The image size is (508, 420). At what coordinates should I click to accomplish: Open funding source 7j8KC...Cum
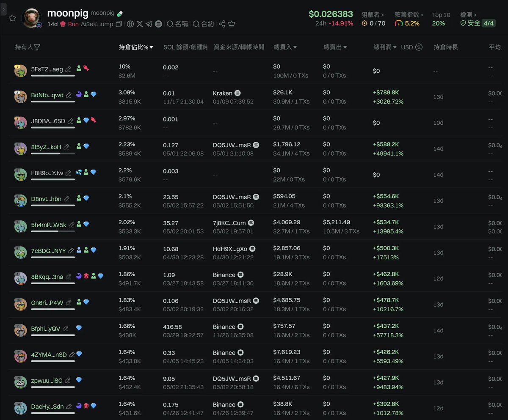pyautogui.click(x=229, y=222)
